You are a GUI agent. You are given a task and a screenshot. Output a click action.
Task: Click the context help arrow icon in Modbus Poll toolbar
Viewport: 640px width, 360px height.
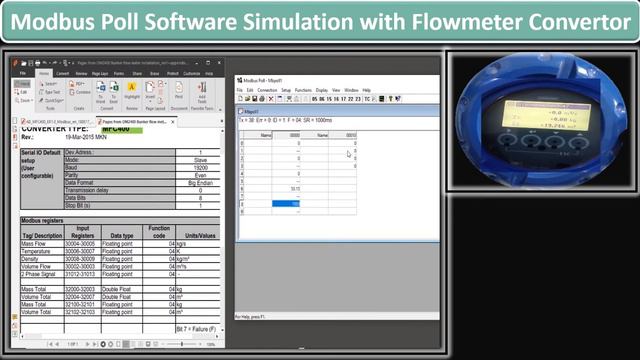pos(398,99)
